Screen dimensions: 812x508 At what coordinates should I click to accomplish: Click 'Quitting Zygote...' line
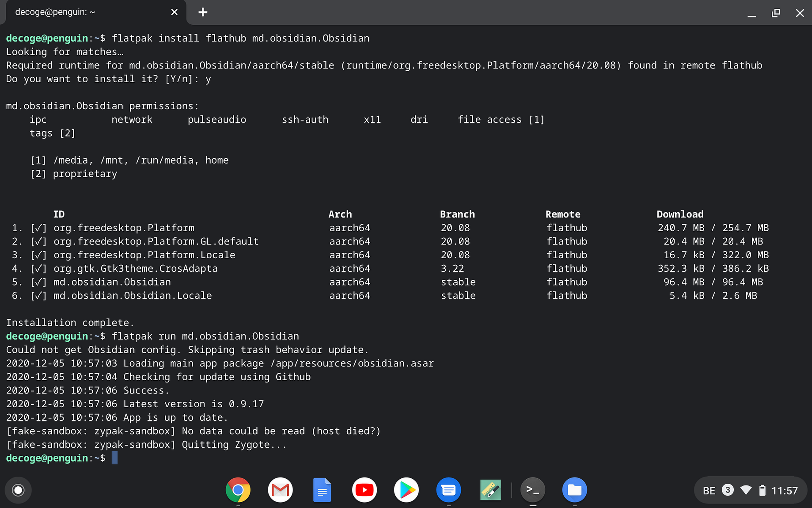pos(235,445)
